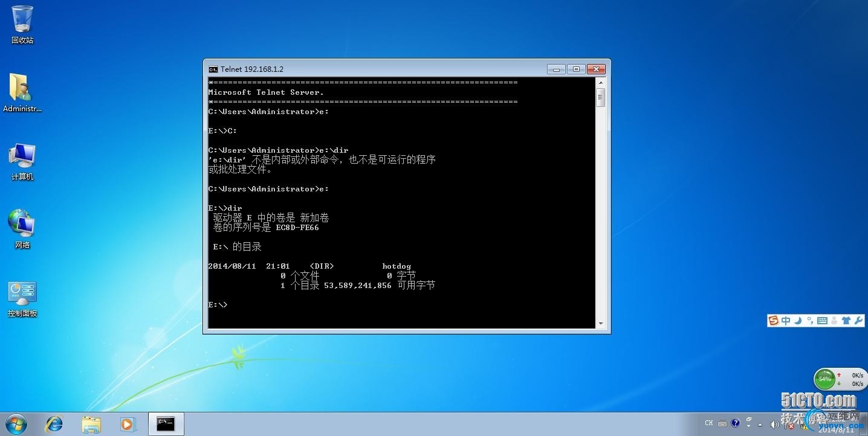The width and height of the screenshot is (868, 436).
Task: Click the green download speed arrow
Action: tap(839, 383)
